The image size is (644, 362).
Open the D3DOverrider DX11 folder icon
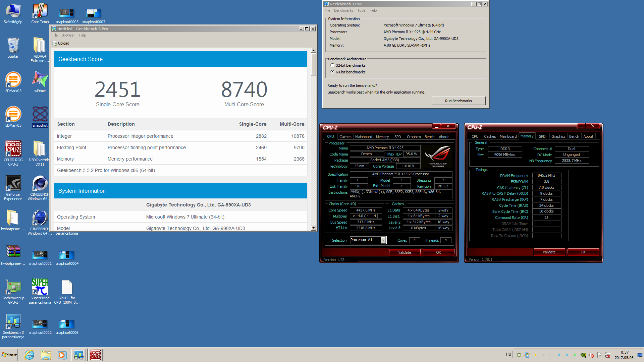[x=40, y=153]
